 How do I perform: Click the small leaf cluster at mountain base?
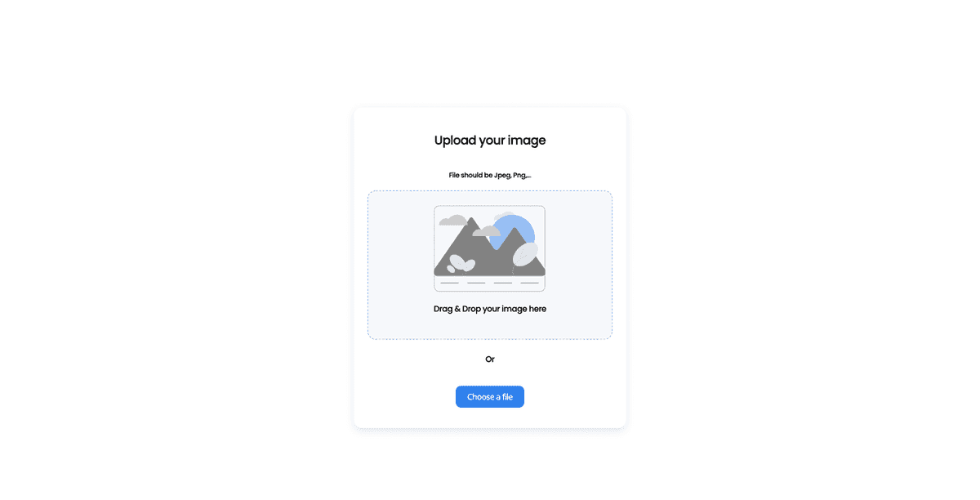point(461,264)
